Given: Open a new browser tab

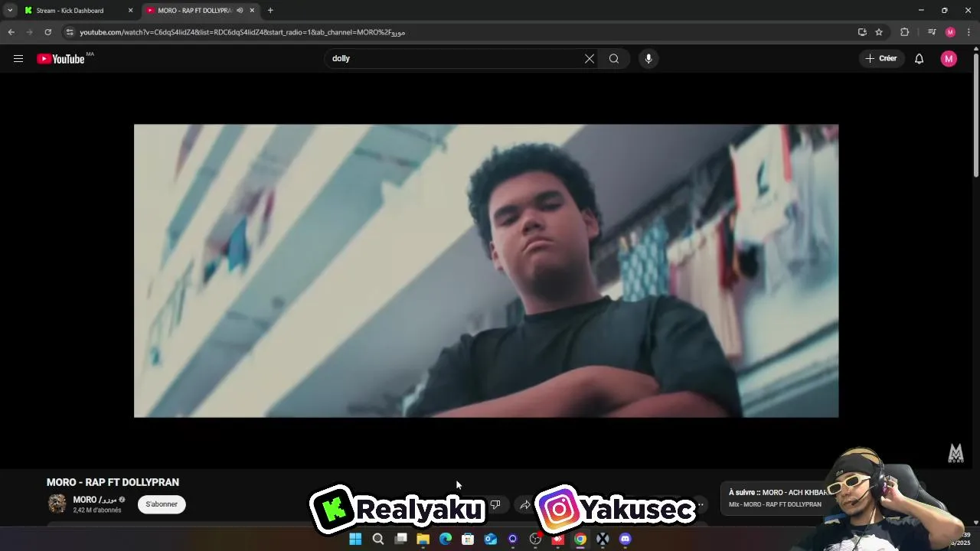Looking at the screenshot, I should coord(270,11).
